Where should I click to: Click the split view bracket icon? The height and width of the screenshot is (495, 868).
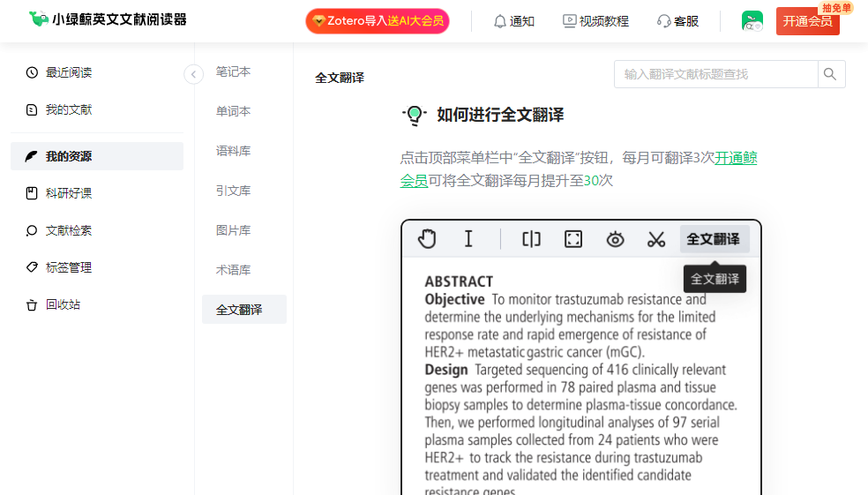tap(531, 239)
